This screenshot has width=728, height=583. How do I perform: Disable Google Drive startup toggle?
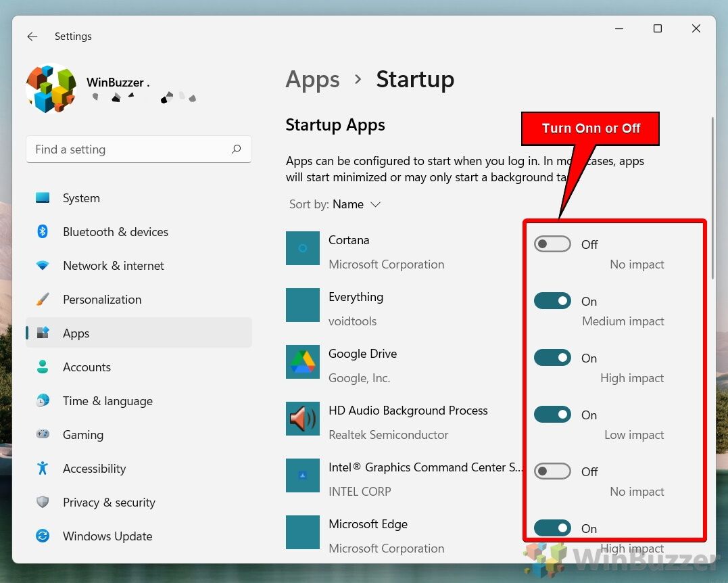[552, 358]
